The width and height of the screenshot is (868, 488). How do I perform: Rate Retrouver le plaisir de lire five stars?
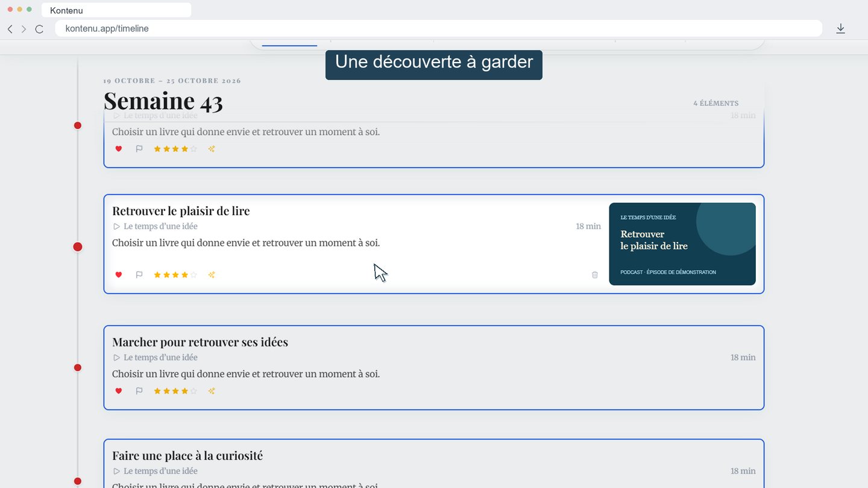pyautogui.click(x=193, y=275)
